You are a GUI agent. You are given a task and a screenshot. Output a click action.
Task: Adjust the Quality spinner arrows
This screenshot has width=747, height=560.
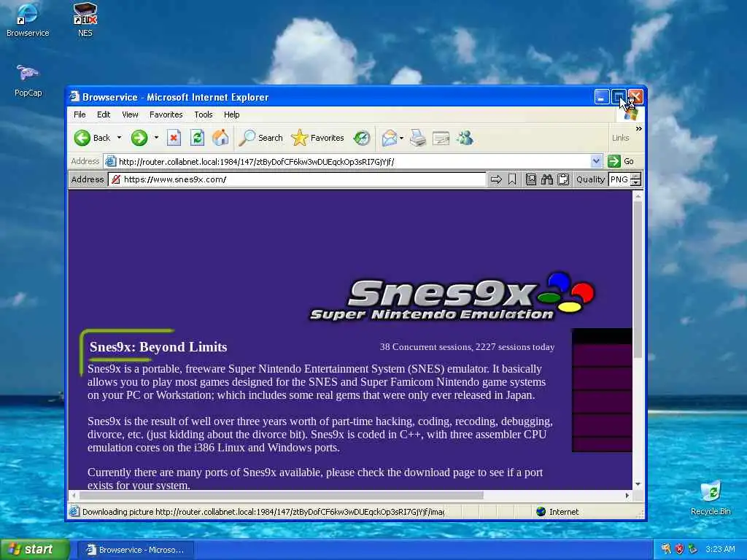coord(636,179)
